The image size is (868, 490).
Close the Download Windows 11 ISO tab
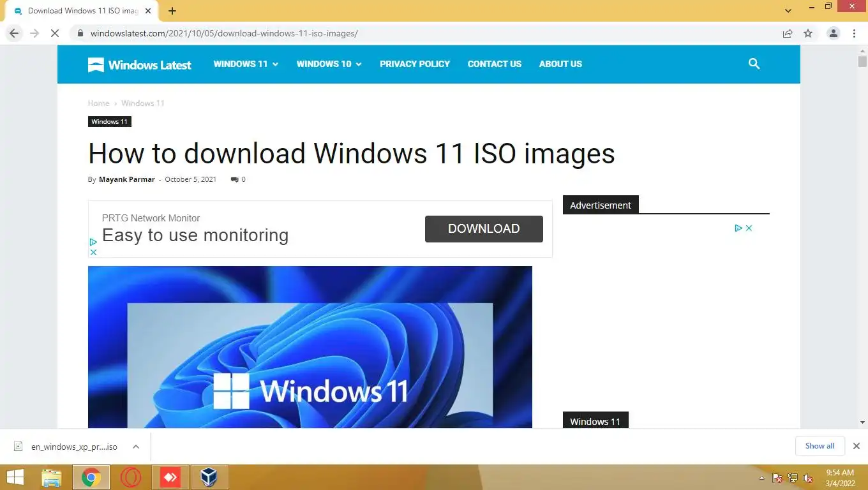[148, 11]
